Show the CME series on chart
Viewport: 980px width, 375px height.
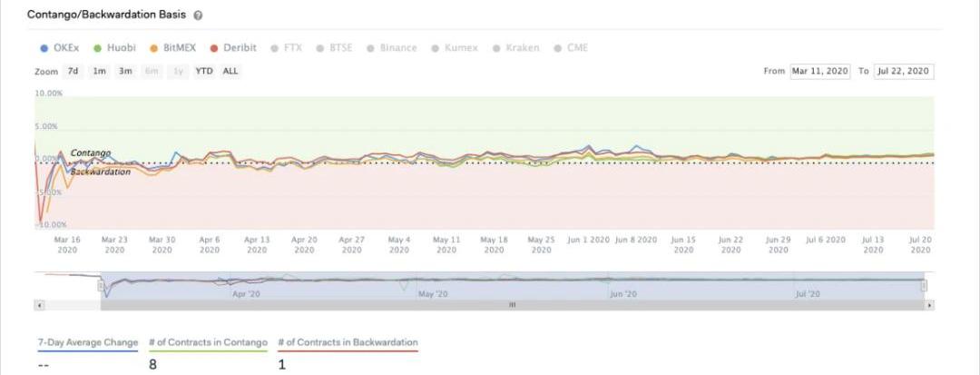[576, 47]
